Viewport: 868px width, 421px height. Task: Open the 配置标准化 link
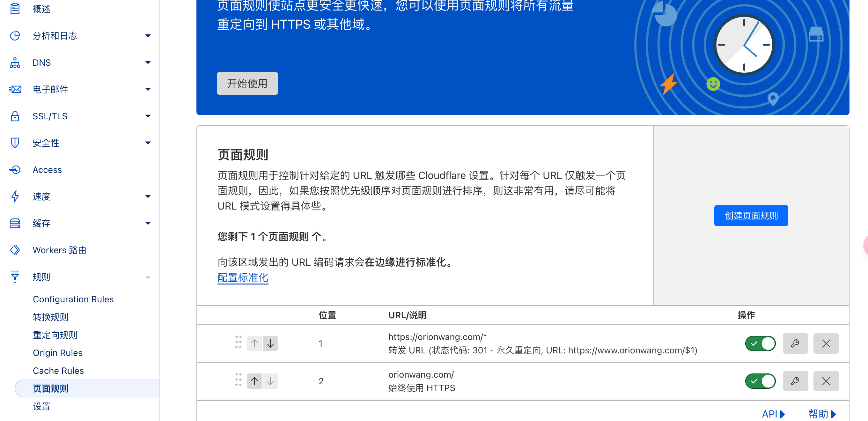[243, 277]
